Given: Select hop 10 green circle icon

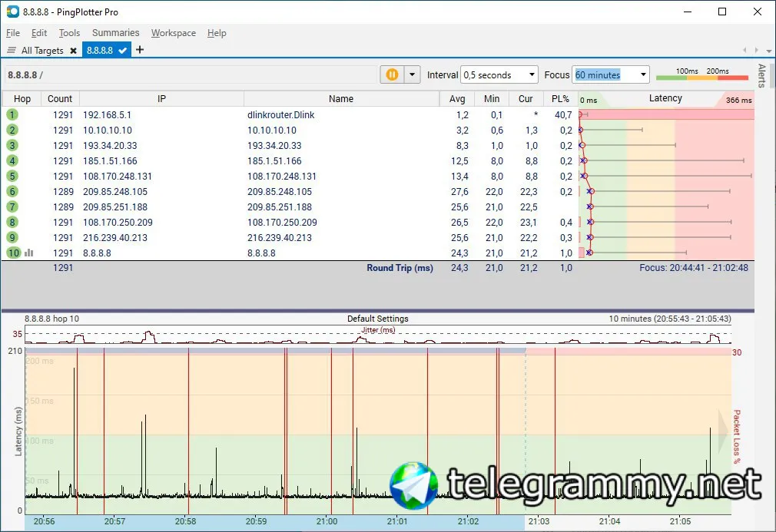Looking at the screenshot, I should tap(13, 253).
